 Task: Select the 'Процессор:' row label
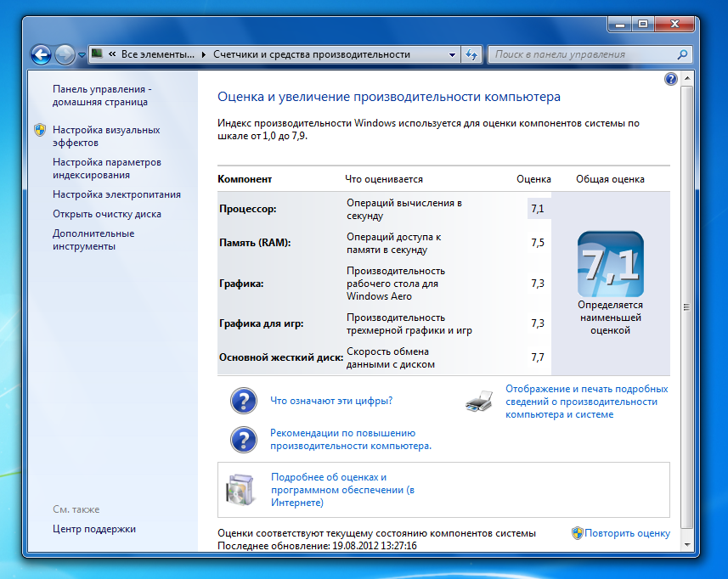tap(248, 209)
